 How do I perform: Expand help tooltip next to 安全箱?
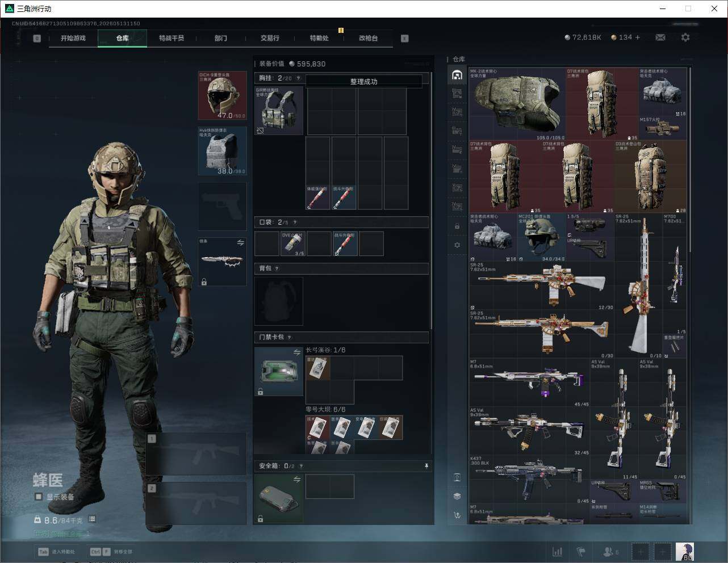301,466
